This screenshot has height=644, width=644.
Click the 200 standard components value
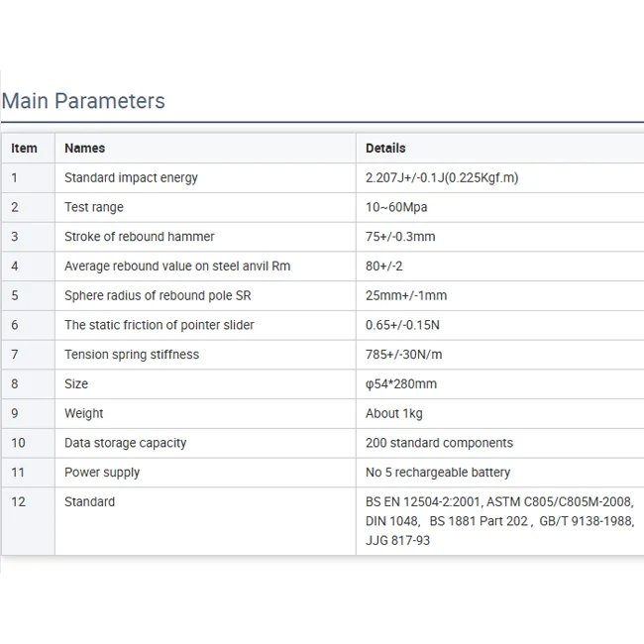pos(439,443)
